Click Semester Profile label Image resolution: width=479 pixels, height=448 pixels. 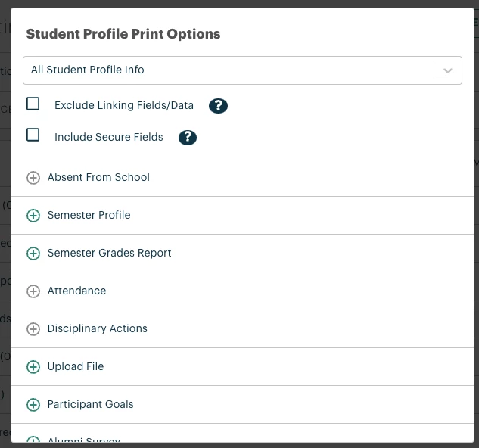point(89,215)
